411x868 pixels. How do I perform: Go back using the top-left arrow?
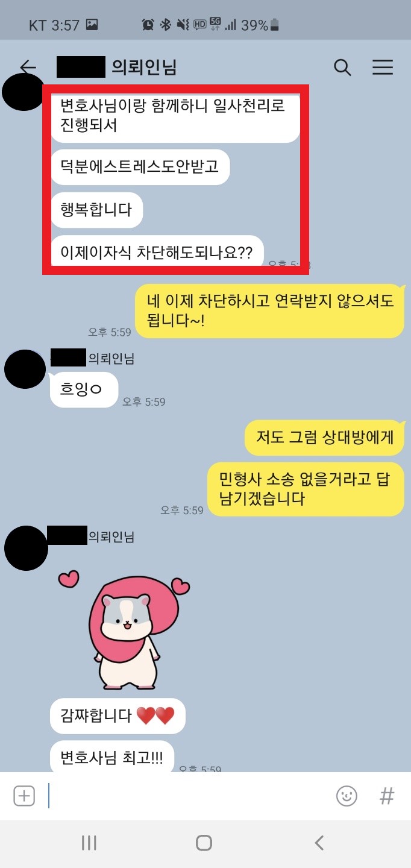(28, 67)
